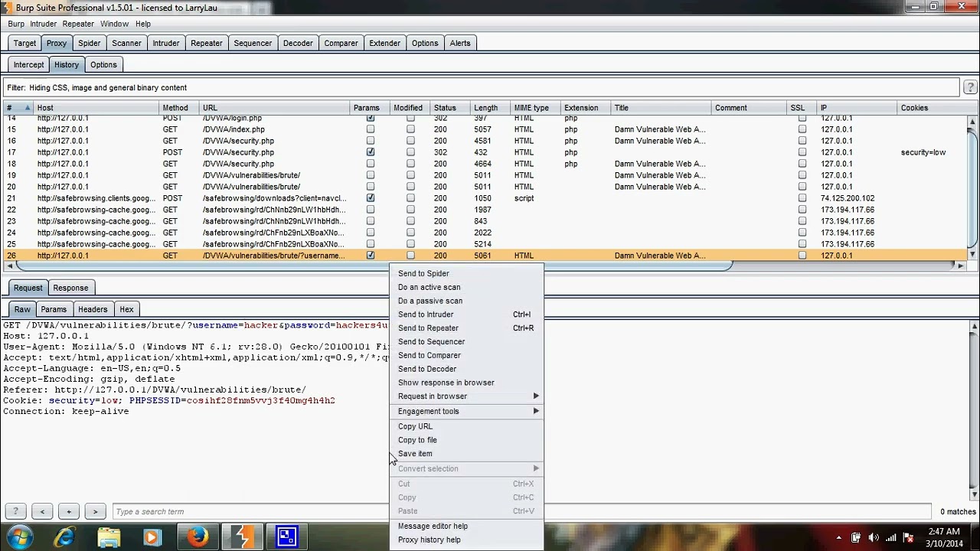
Task: Click request pane scroll up arrow
Action: 974,327
